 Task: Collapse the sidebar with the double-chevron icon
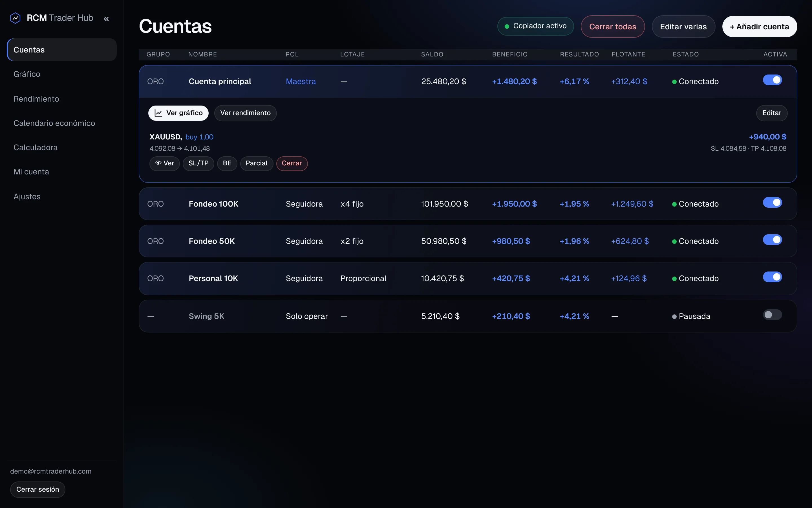click(x=106, y=18)
